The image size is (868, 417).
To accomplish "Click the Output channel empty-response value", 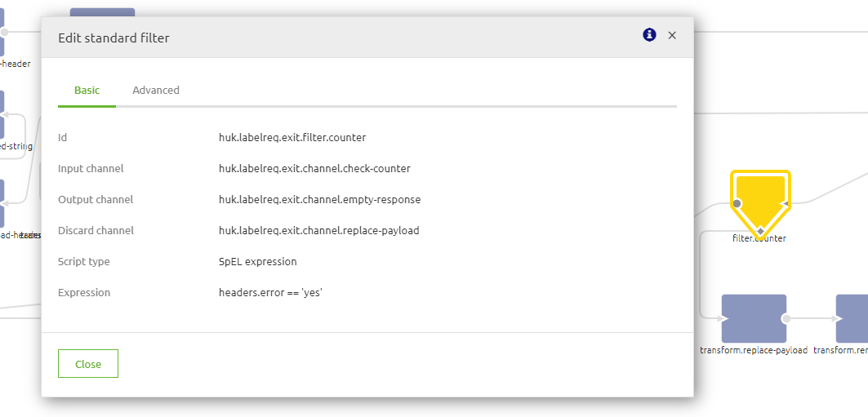I will (319, 200).
